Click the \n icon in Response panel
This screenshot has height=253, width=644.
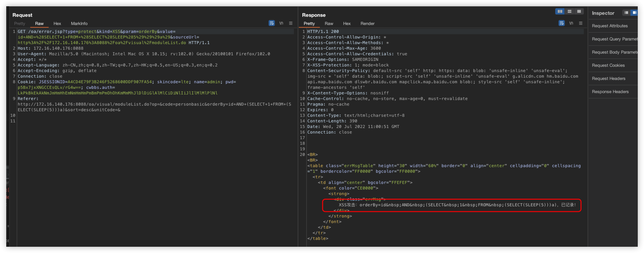571,23
